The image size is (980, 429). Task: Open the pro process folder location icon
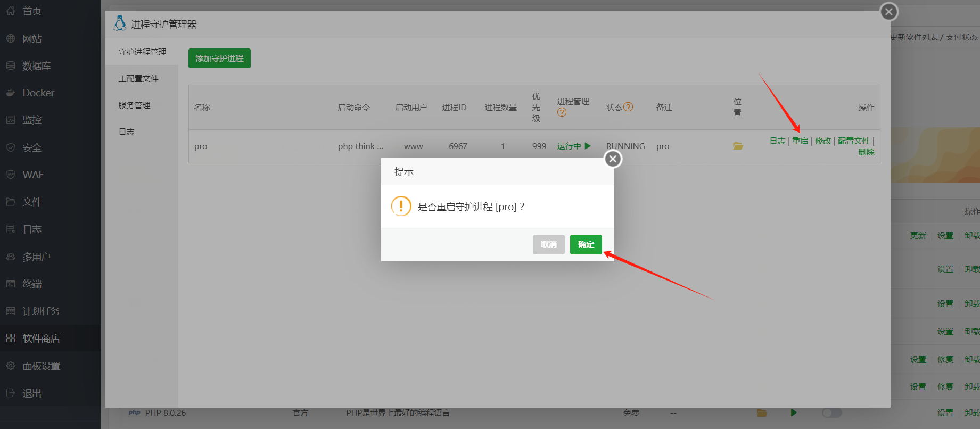[x=738, y=146]
